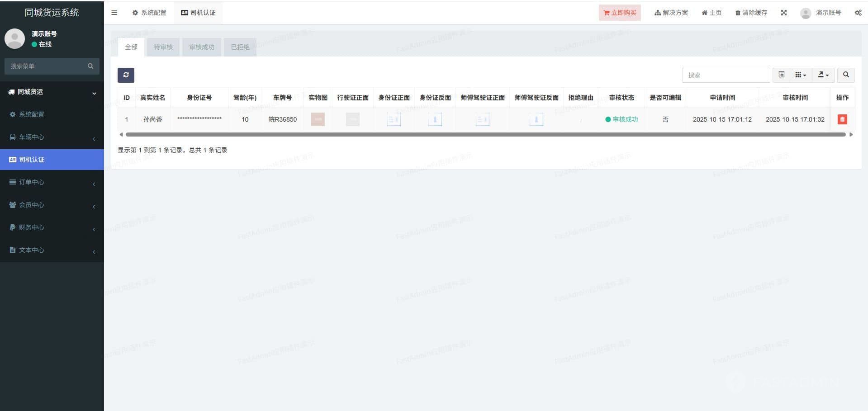Select the 司机认证 top navigation tab
This screenshot has width=868, height=411.
point(198,13)
